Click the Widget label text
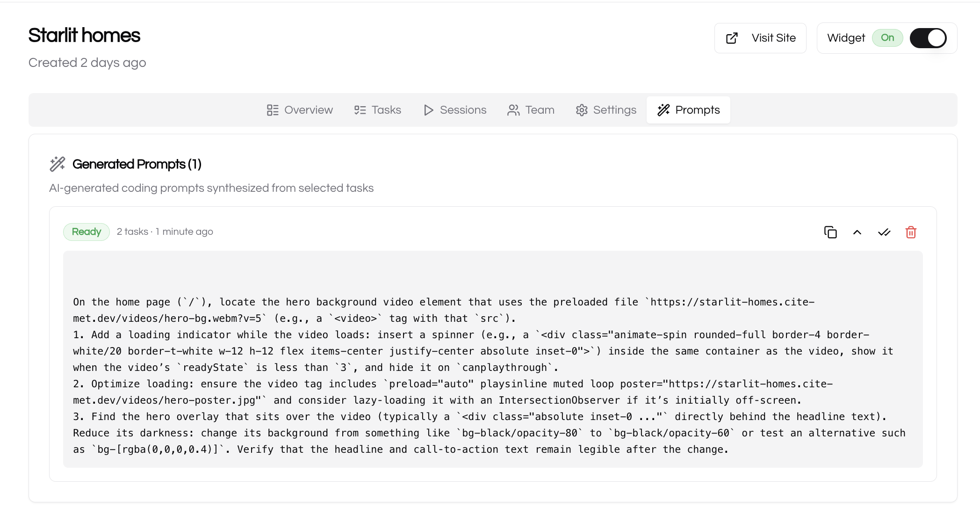This screenshot has width=980, height=522. coord(846,38)
